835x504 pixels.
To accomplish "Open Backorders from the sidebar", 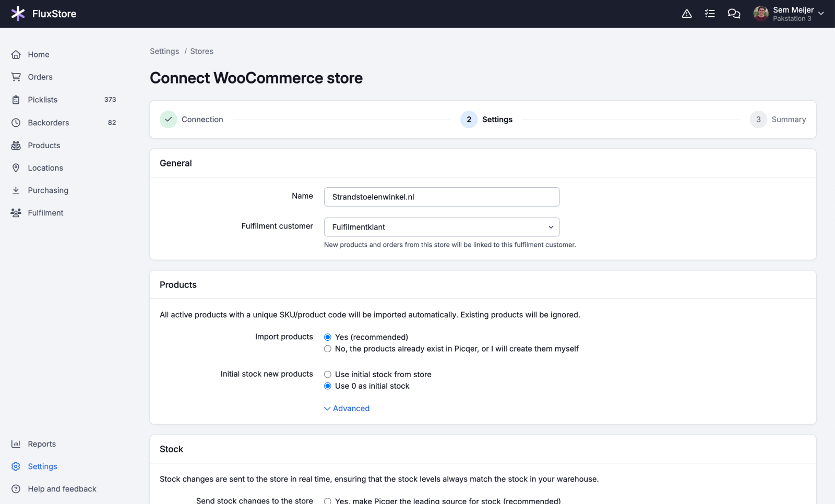I will coord(48,123).
